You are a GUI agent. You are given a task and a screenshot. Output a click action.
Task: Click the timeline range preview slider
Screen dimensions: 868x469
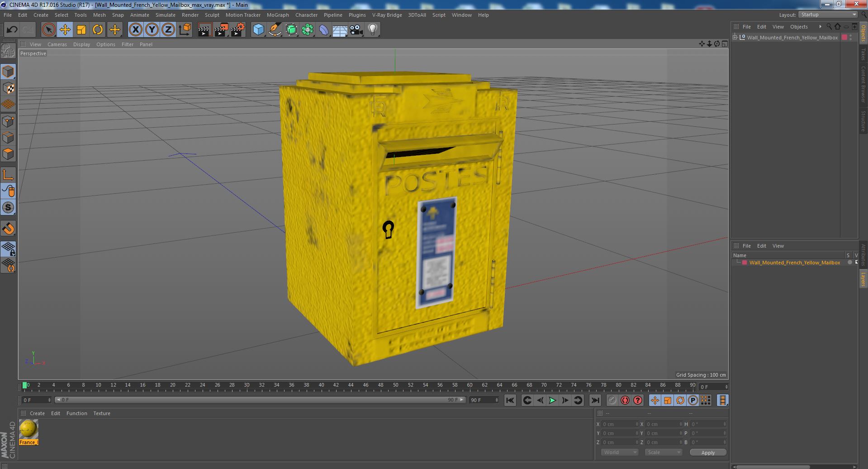click(260, 400)
